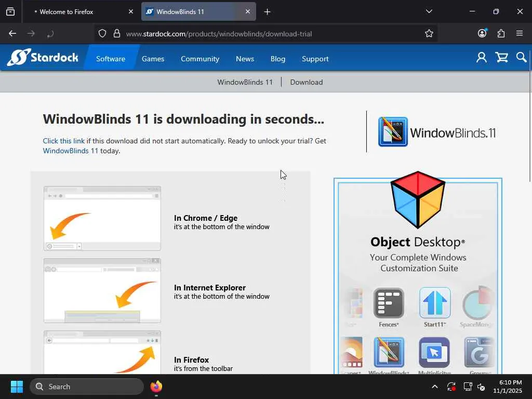The width and height of the screenshot is (532, 399).
Task: Click the Download breadcrumb link
Action: 307,82
